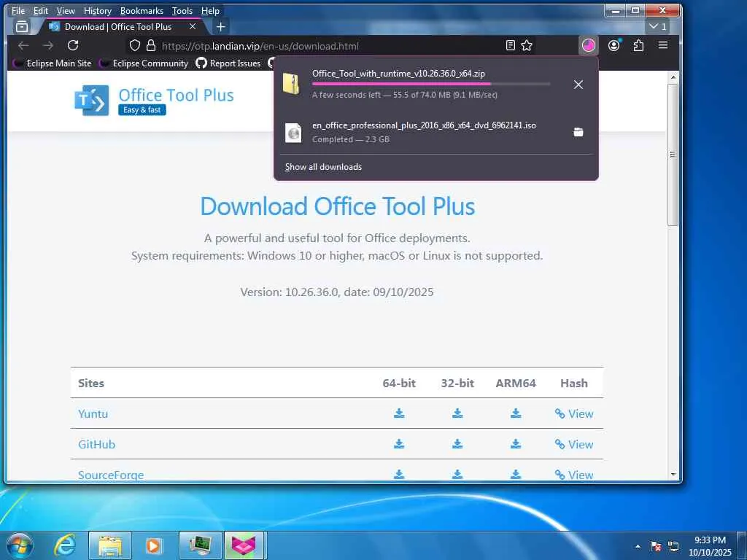The image size is (747, 560).
Task: Open the History menu
Action: pos(97,10)
